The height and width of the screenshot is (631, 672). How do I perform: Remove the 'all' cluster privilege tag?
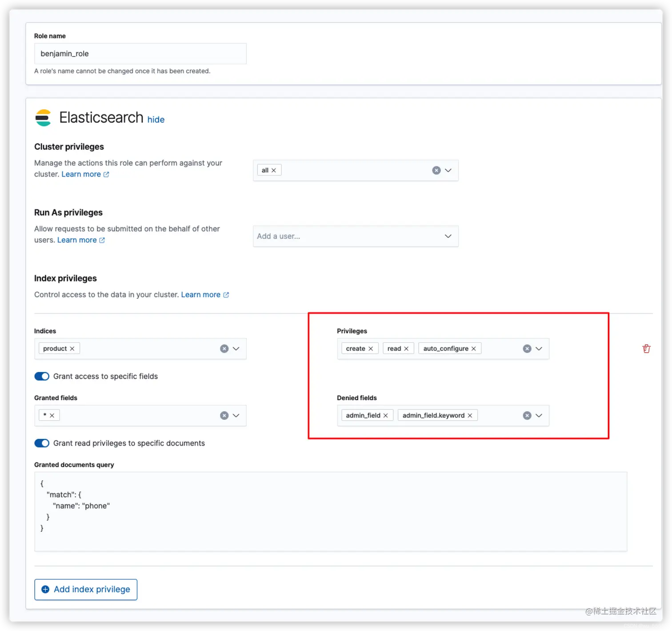(274, 170)
